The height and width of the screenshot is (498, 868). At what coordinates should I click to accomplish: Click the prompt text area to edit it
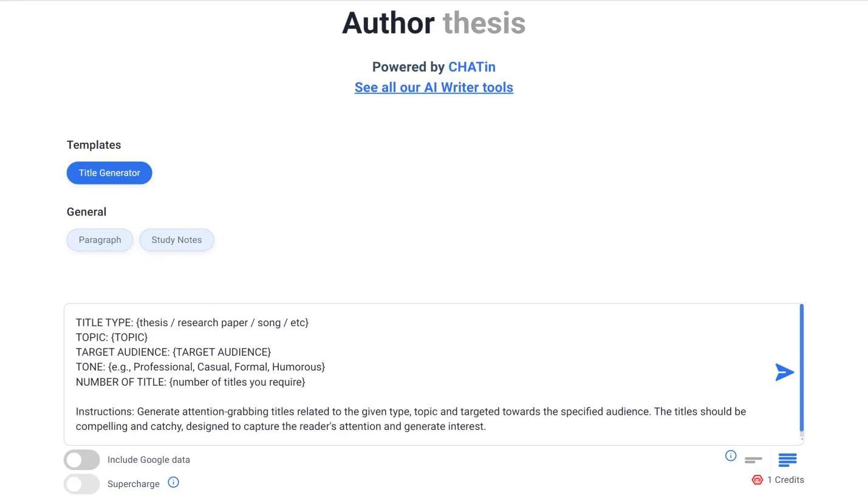pos(425,373)
